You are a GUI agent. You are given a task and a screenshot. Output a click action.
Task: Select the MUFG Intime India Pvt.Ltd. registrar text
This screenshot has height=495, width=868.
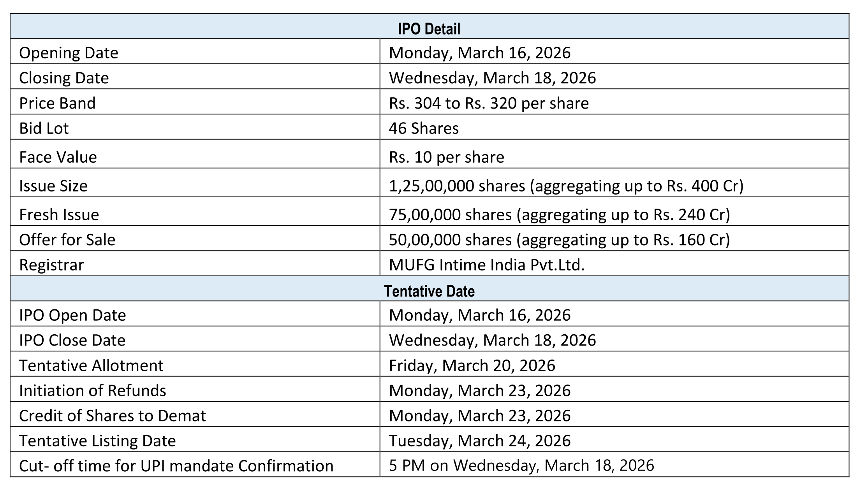[x=487, y=265]
